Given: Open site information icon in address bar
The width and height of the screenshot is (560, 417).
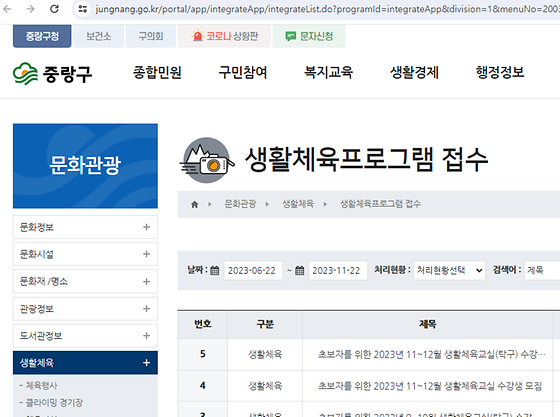Looking at the screenshot, I should pyautogui.click(x=83, y=9).
